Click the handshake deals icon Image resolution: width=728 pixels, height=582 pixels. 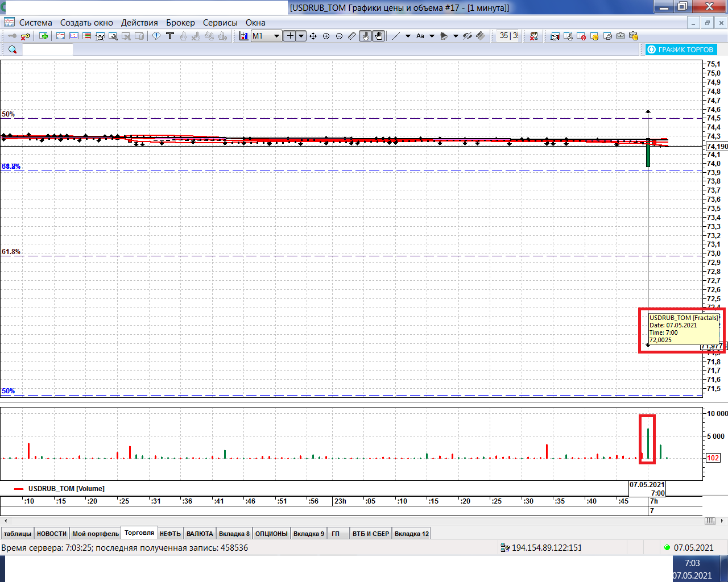[555, 36]
